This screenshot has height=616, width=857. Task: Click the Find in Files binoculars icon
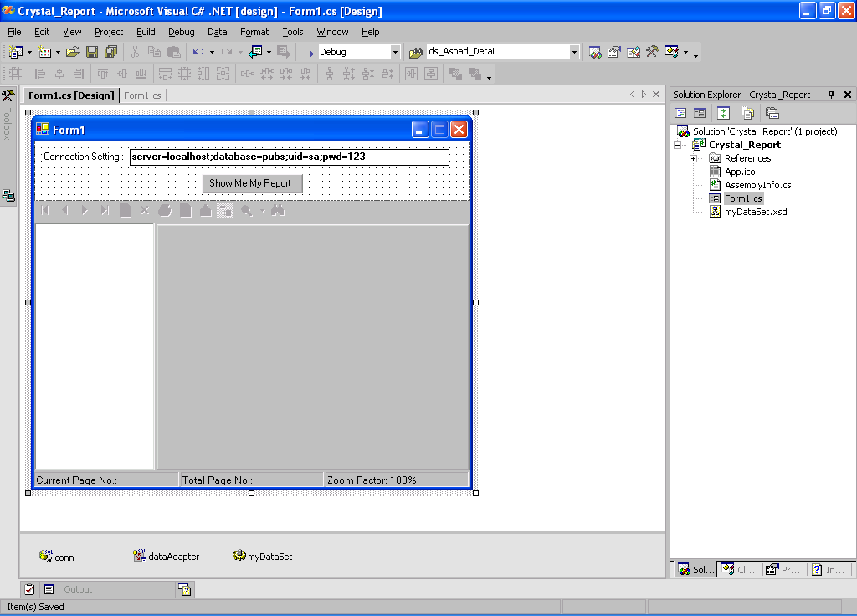click(416, 53)
